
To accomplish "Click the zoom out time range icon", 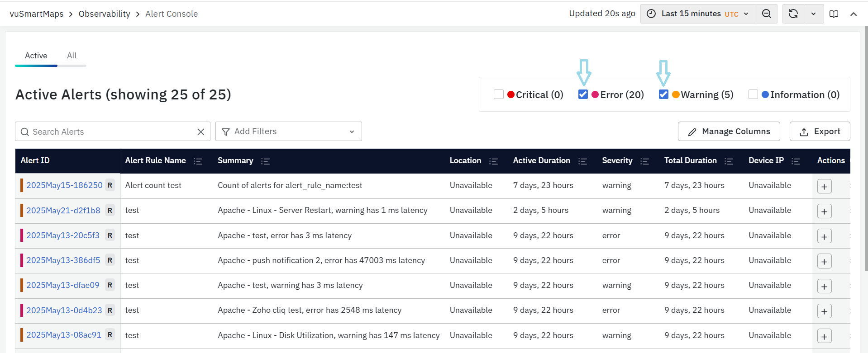I will (x=766, y=14).
